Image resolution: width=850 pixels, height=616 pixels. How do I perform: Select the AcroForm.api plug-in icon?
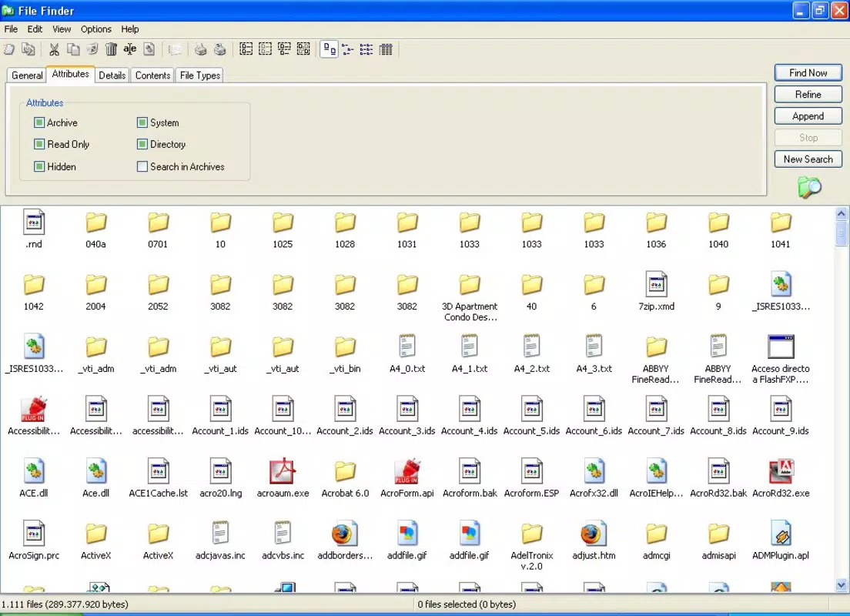click(407, 471)
